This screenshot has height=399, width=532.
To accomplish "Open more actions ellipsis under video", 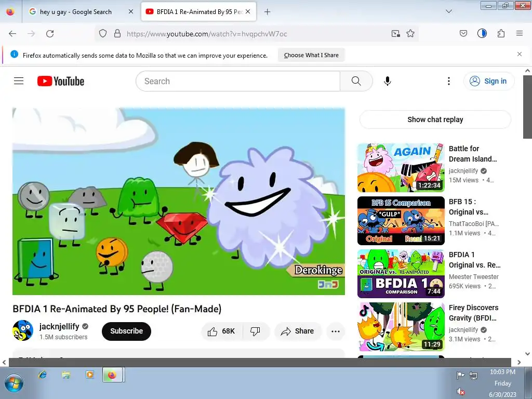I will point(335,331).
